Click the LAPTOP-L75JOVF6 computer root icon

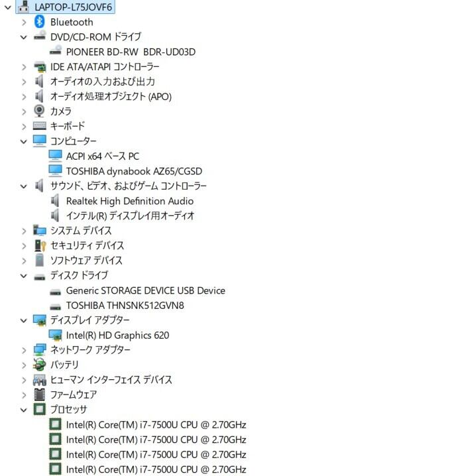(x=24, y=7)
